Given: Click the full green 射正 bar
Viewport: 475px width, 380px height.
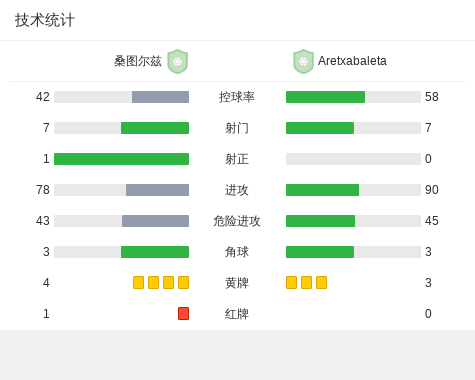Looking at the screenshot, I should pyautogui.click(x=121, y=159).
